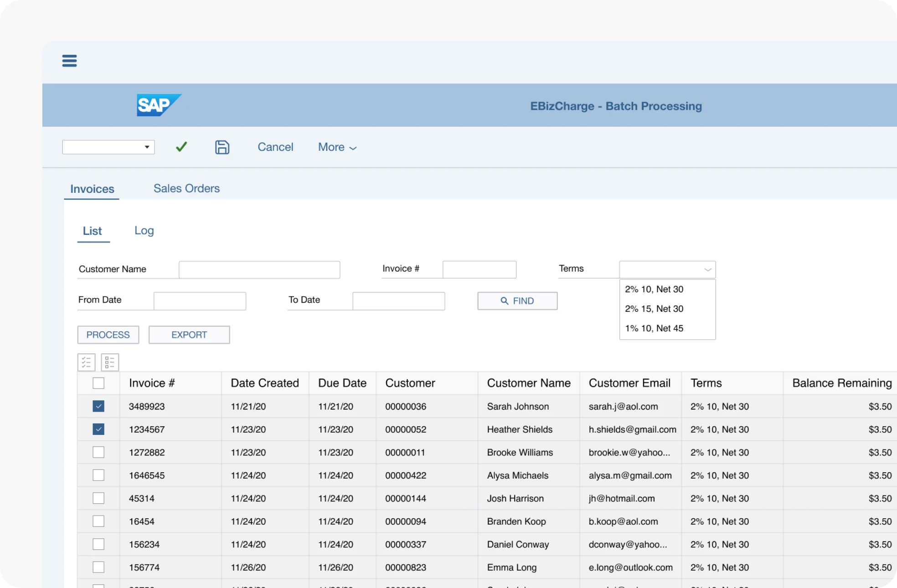Click the EXPORT button
The width and height of the screenshot is (897, 588).
point(189,335)
